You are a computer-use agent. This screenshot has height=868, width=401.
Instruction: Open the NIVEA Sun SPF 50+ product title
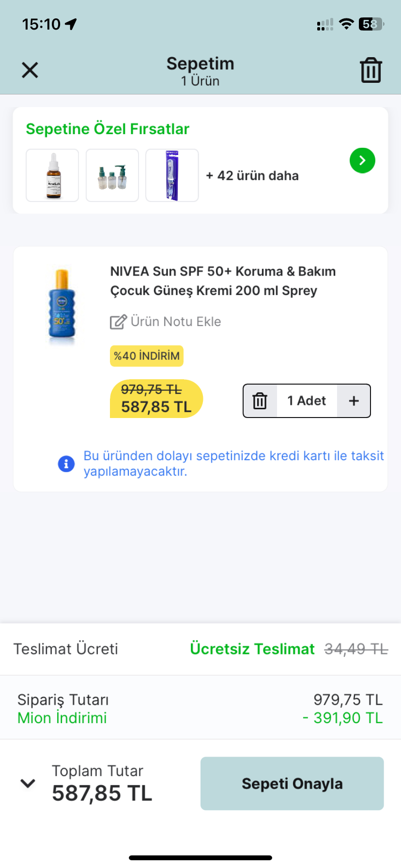[223, 281]
